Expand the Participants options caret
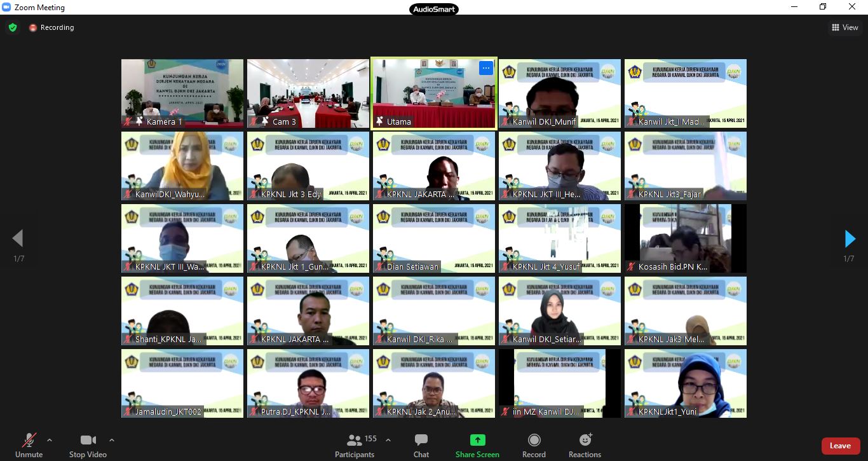The width and height of the screenshot is (868, 461). tap(388, 440)
